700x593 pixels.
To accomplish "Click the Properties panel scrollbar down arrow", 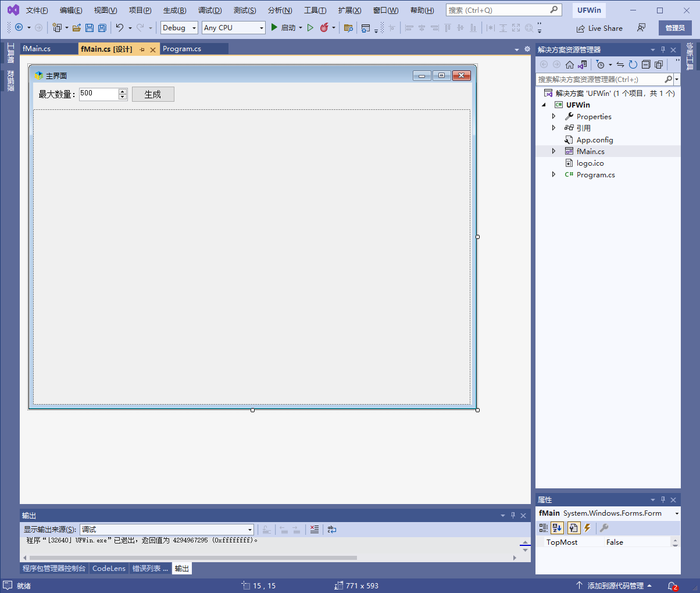I will (675, 544).
